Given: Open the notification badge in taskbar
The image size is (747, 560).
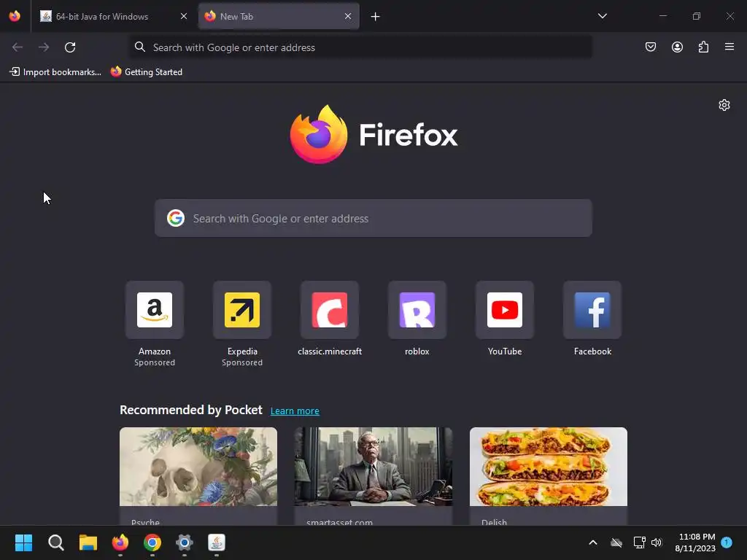Looking at the screenshot, I should pyautogui.click(x=727, y=542).
